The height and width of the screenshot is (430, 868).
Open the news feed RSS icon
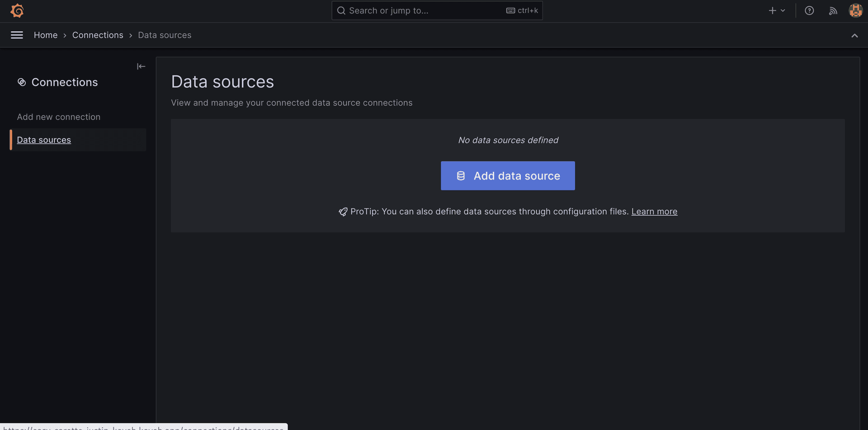click(x=833, y=10)
